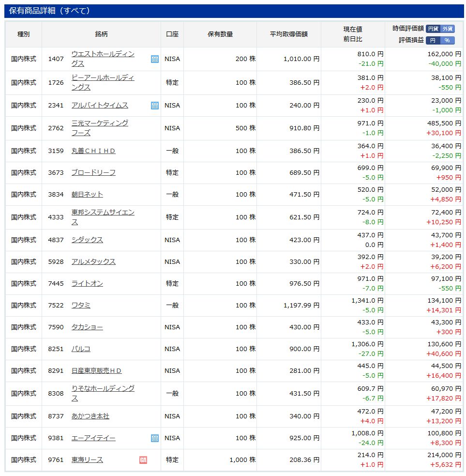Screen dimensions: 466x476
Task: Click the 評価損益 header label
Action: tap(411, 40)
